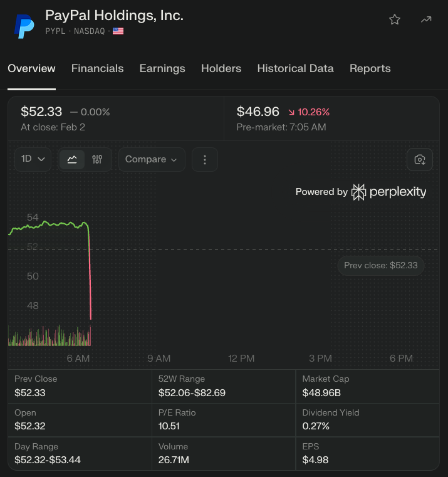Go to the Holders tab
This screenshot has height=477, width=448.
221,68
